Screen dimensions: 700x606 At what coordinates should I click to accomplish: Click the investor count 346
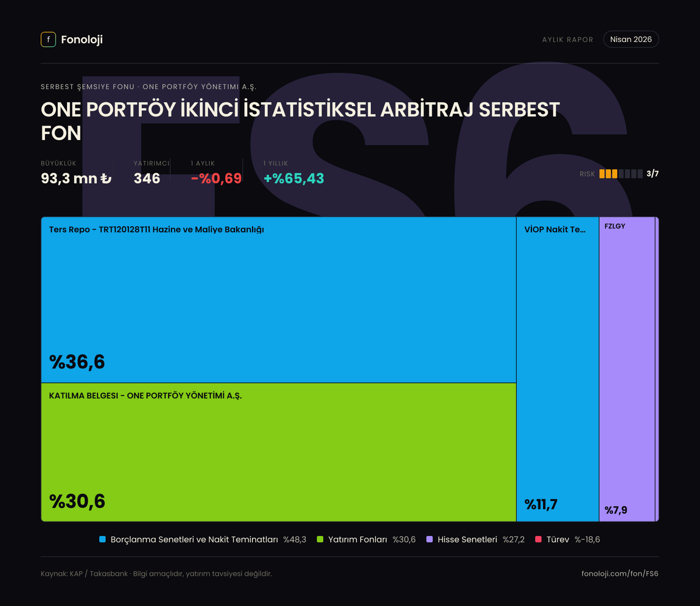tap(147, 178)
